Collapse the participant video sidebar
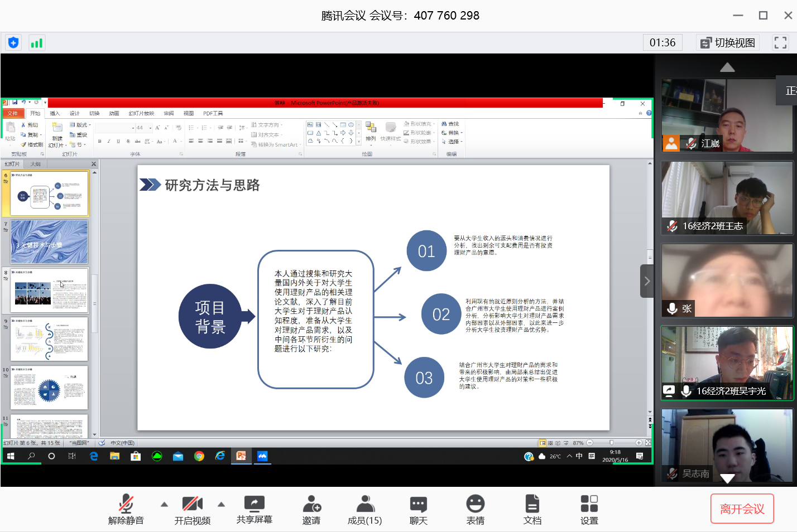Viewport: 797px width, 532px height. pos(647,281)
